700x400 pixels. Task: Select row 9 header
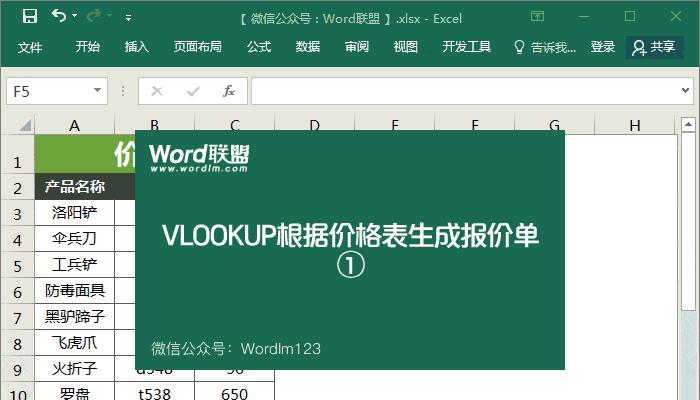coord(17,369)
